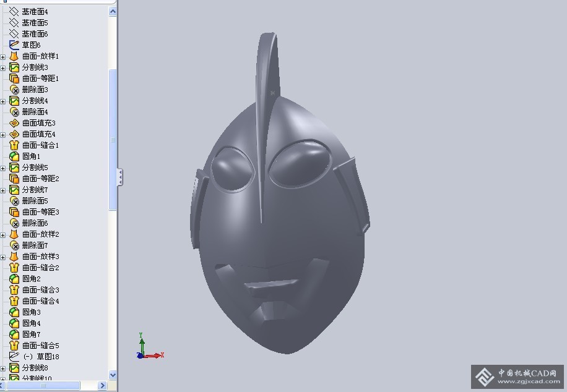Screen dimensions: 567x392
Task: Click the 分割线7 feature label
Action: click(35, 190)
